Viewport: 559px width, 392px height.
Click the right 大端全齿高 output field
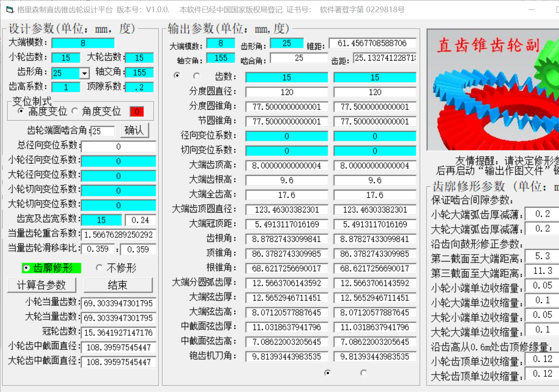coord(375,195)
